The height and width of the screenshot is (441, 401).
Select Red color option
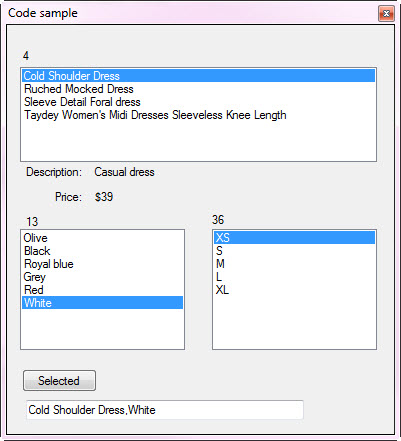coord(103,290)
